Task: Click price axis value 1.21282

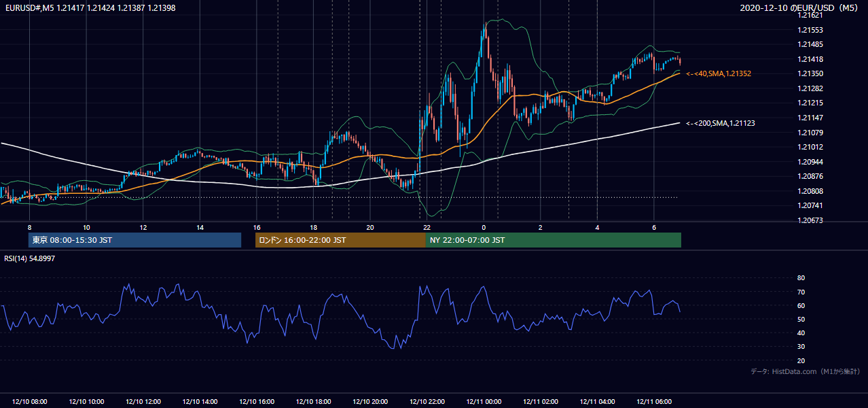Action: click(811, 88)
